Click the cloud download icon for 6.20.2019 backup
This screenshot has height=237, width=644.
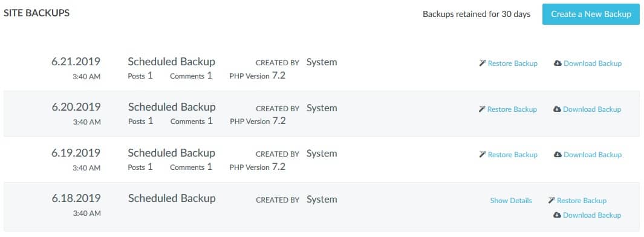pos(558,109)
